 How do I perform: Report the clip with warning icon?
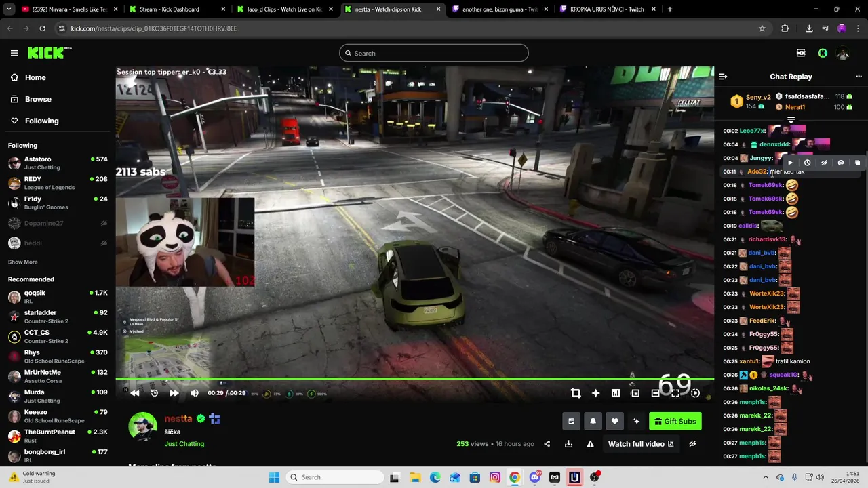click(590, 444)
